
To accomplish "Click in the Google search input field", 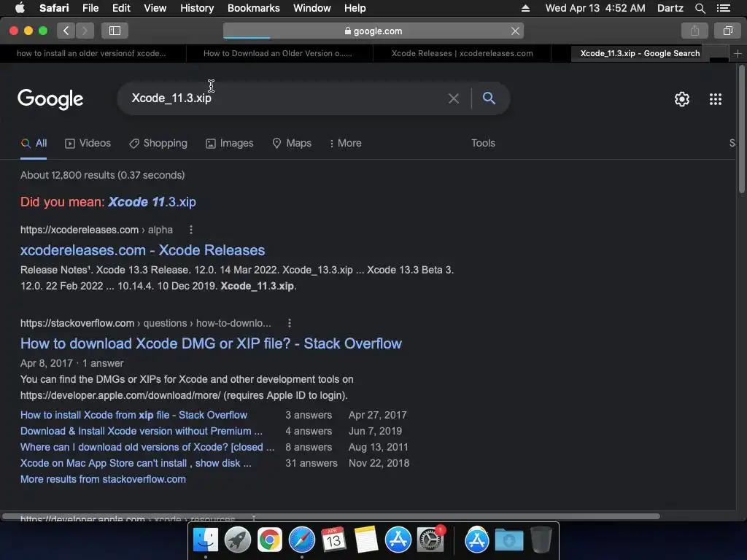I will pos(286,98).
